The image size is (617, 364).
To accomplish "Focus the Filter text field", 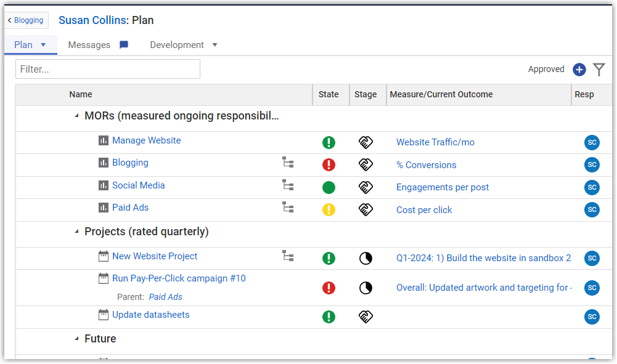I will pyautogui.click(x=108, y=69).
